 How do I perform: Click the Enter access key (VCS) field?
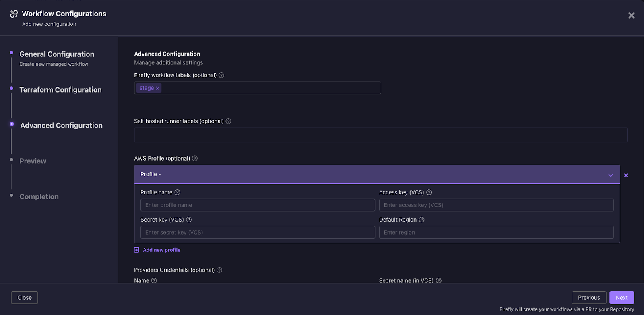496,205
